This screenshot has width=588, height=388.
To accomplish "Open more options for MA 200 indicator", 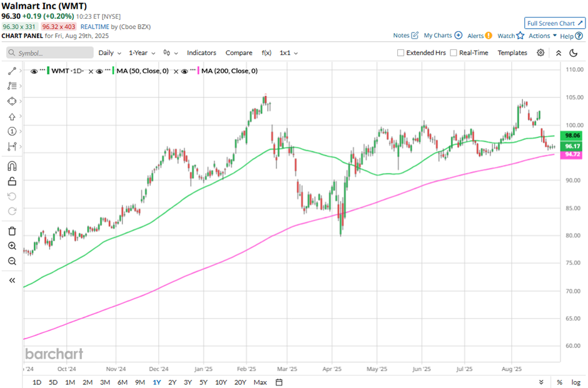I will [x=193, y=71].
